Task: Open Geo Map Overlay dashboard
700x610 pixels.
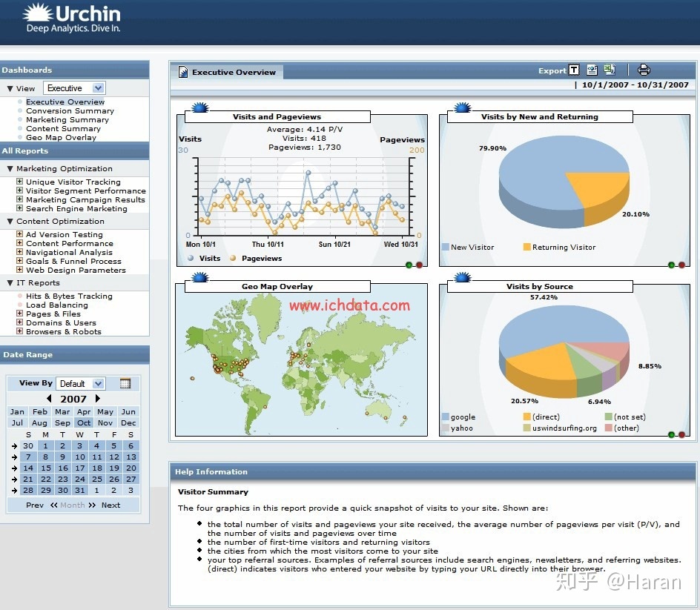Action: coord(61,137)
